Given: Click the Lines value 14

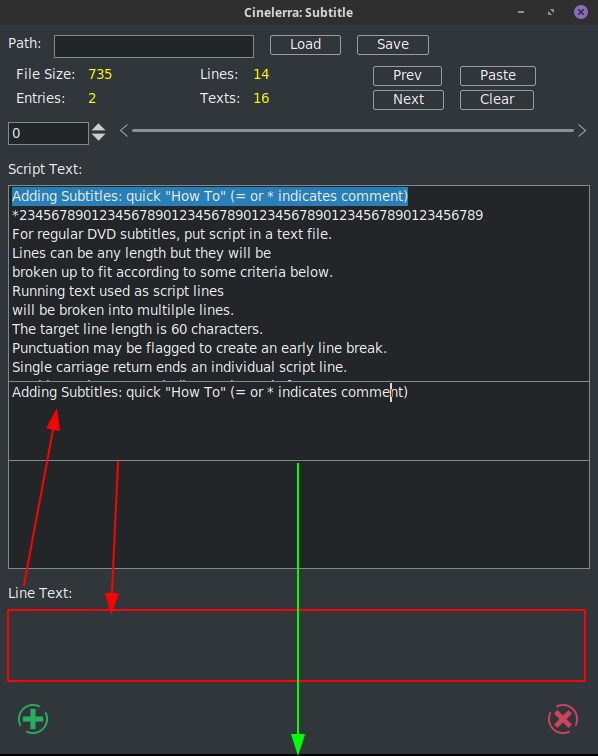Looking at the screenshot, I should (x=261, y=74).
